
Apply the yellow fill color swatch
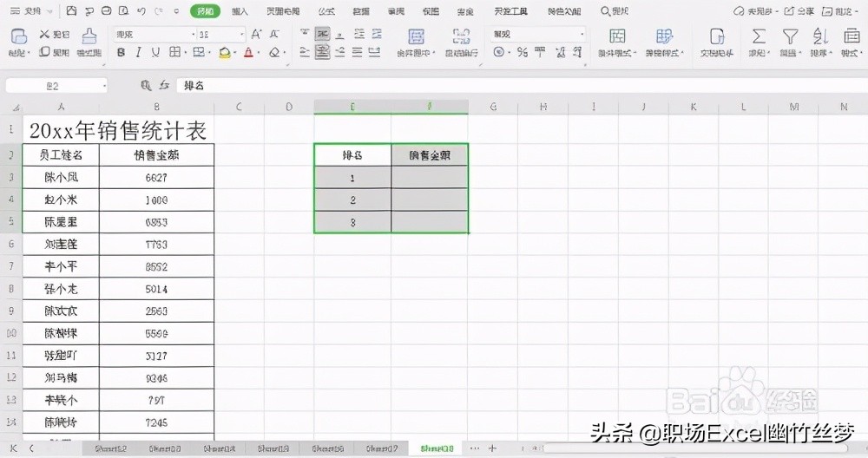tap(224, 53)
